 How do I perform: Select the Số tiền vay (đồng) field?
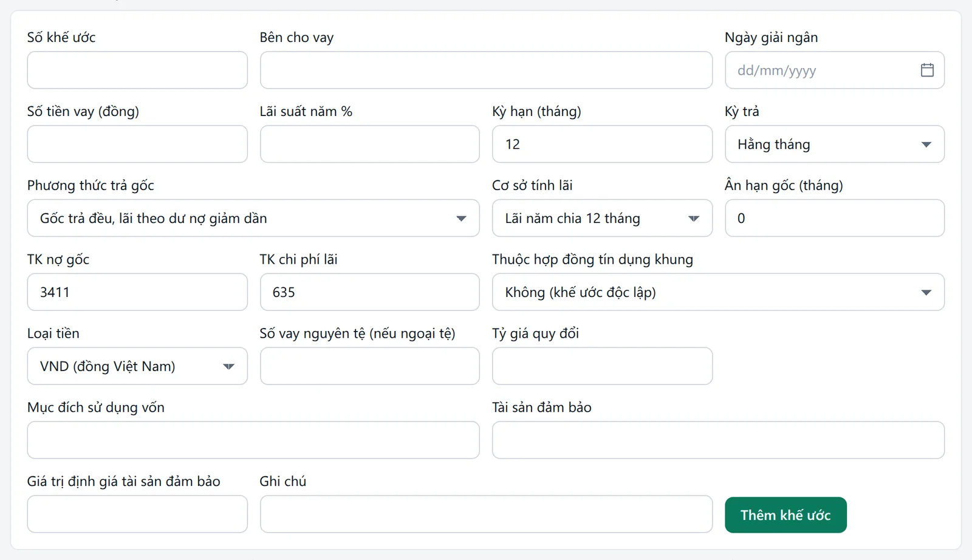tap(137, 144)
